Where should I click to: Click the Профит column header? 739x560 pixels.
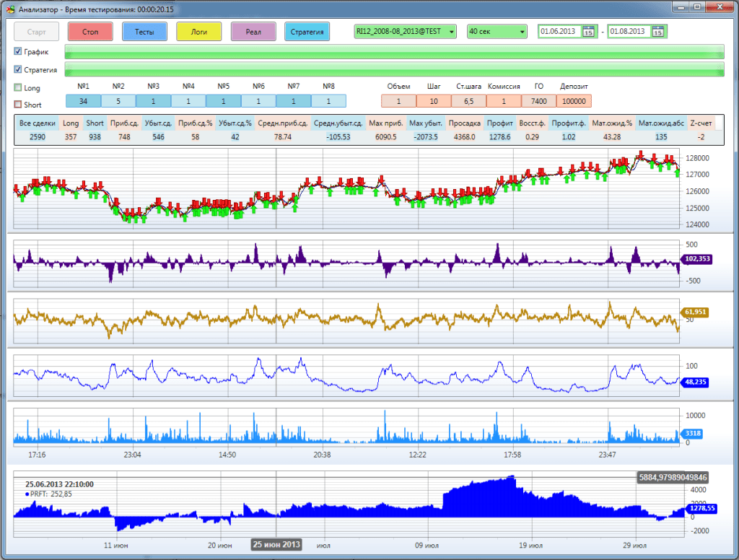pos(500,123)
